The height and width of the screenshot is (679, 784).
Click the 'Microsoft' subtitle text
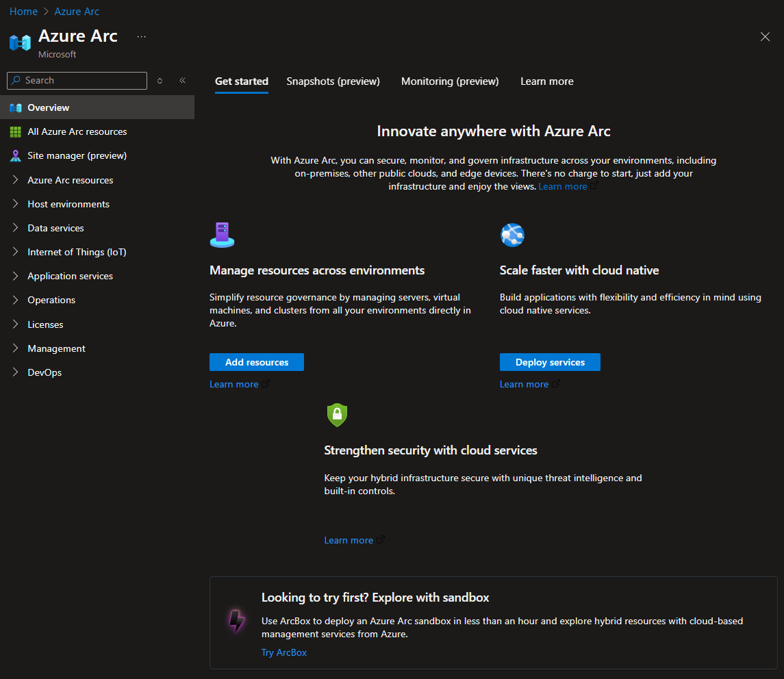57,55
